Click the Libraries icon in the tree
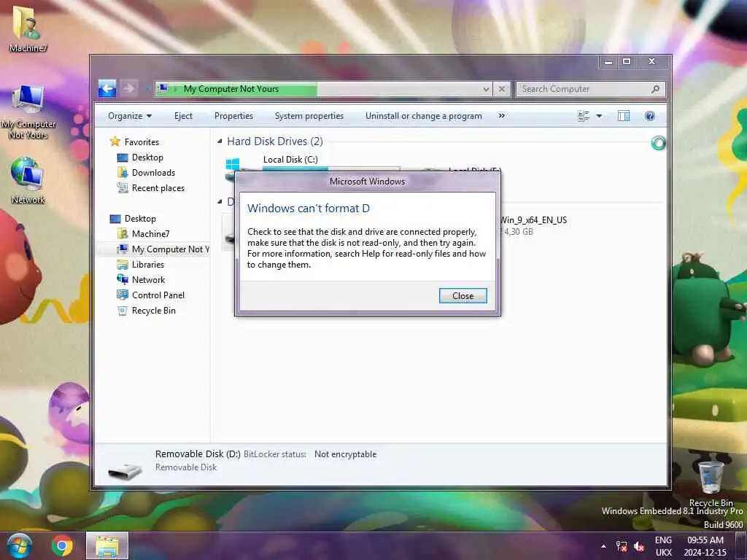The width and height of the screenshot is (747, 560). pos(123,264)
